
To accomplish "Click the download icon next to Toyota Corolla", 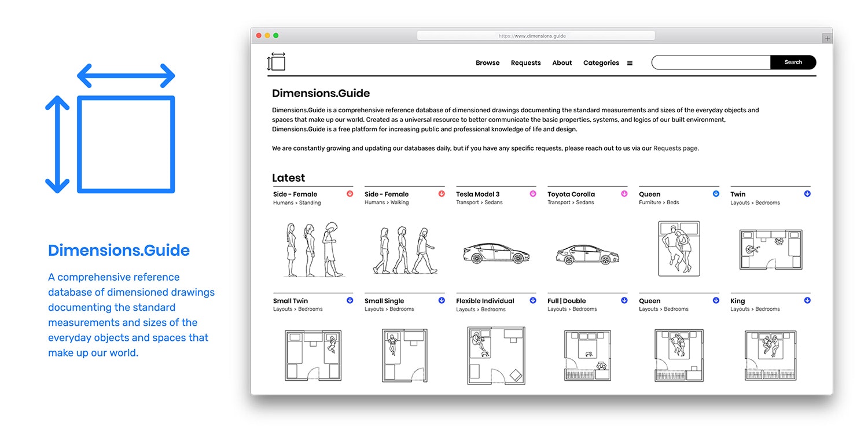I will click(624, 194).
